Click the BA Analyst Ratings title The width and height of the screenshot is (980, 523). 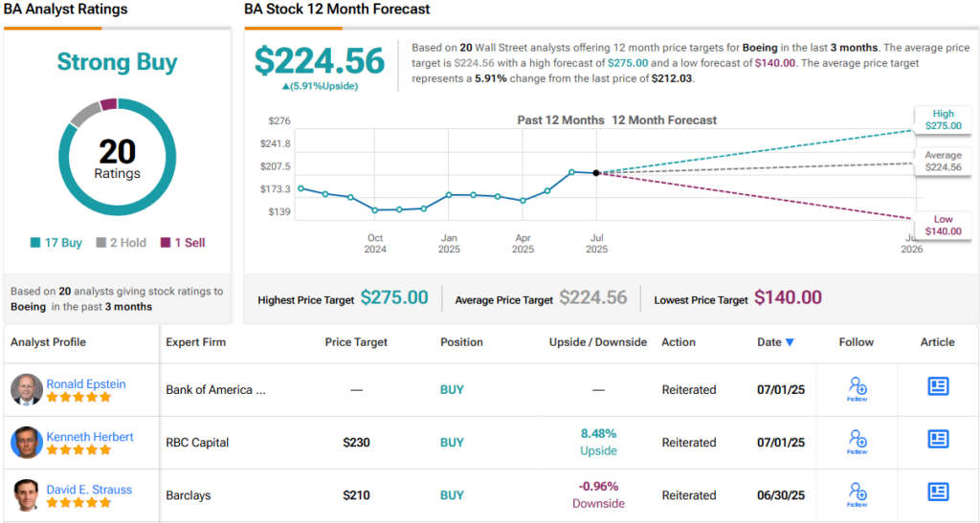(65, 10)
